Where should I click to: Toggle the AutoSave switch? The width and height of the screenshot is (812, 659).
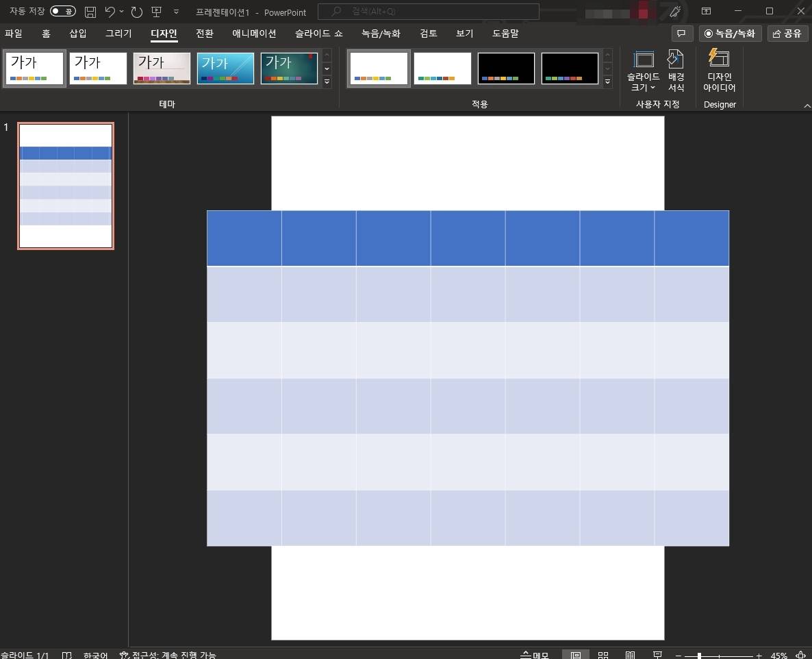pyautogui.click(x=63, y=12)
